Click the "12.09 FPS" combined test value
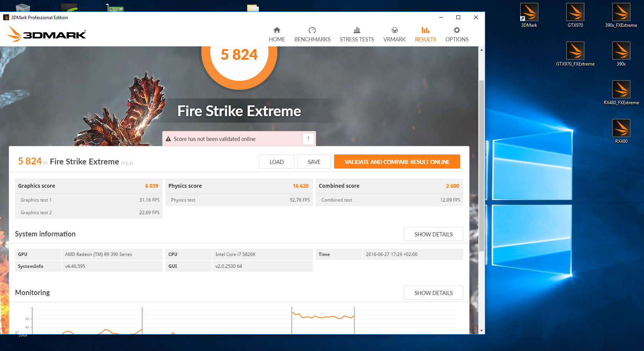This screenshot has width=644, height=351. tap(450, 200)
